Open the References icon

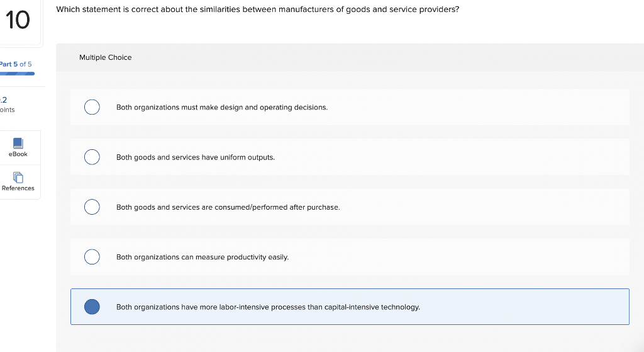[18, 177]
